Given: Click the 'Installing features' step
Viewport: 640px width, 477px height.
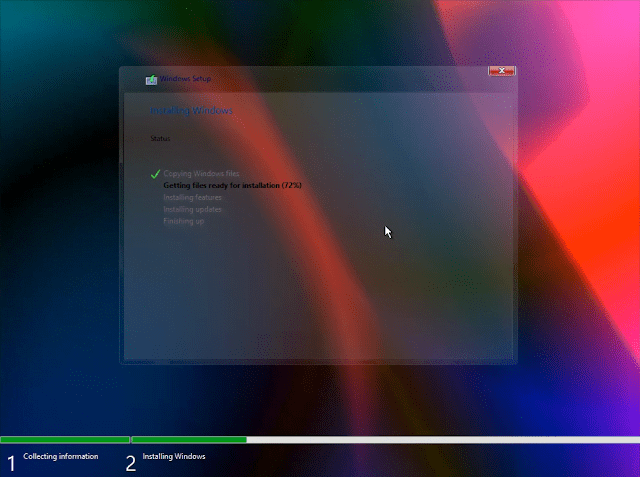Looking at the screenshot, I should [192, 197].
